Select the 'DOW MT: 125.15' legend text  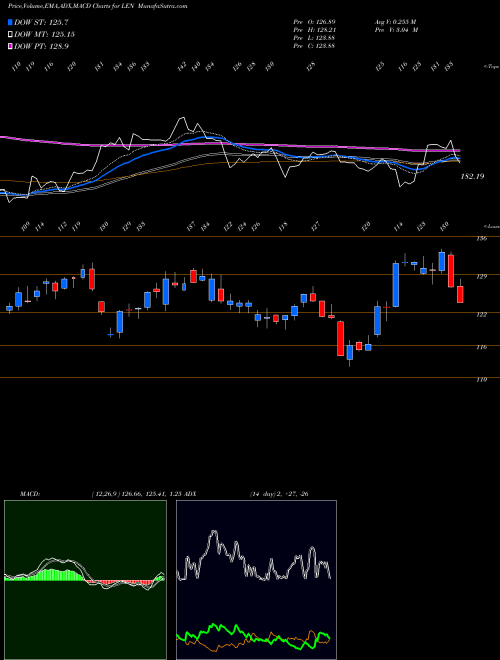click(x=44, y=34)
